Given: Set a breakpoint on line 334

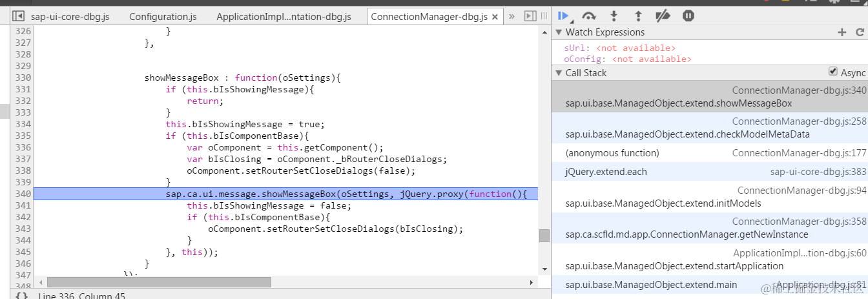Looking at the screenshot, I should [23, 125].
